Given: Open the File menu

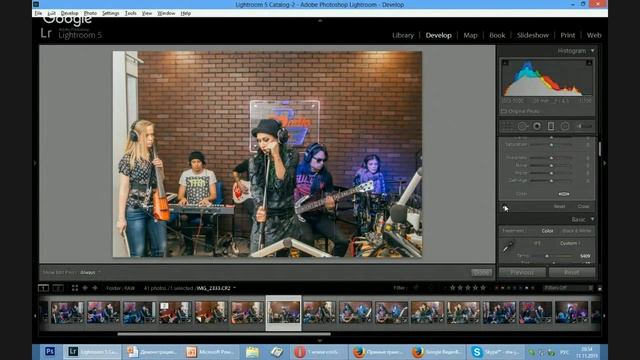Looking at the screenshot, I should point(38,13).
